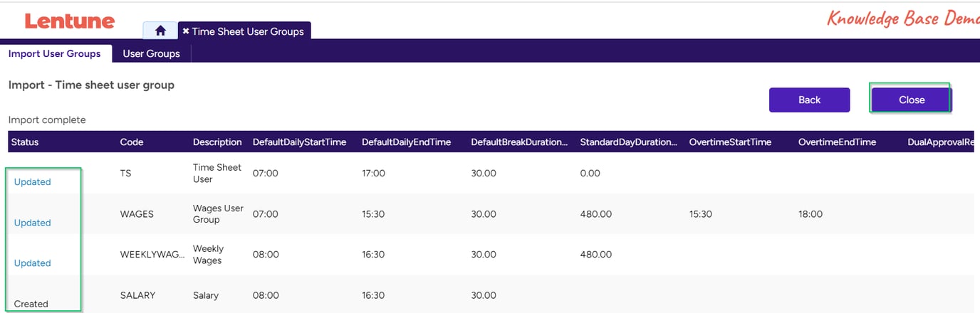Close the Time Sheet User Groups tab
The image size is (980, 313).
pyautogui.click(x=186, y=31)
